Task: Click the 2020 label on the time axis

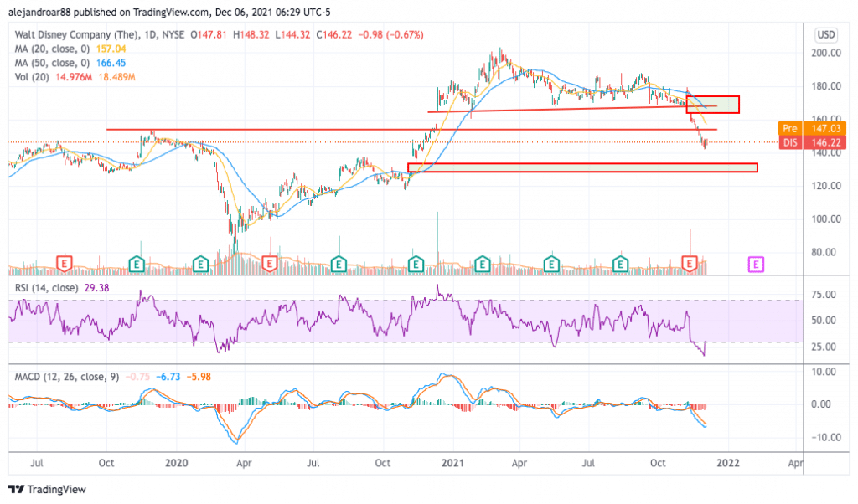Action: coord(177,463)
